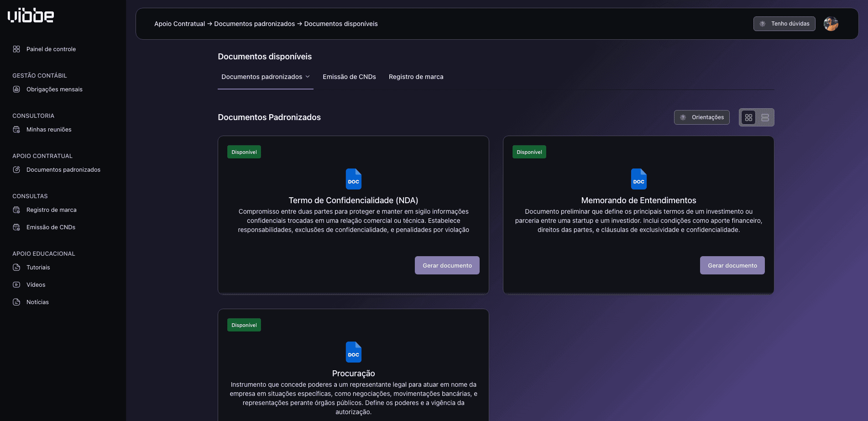
Task: Click the Vibbe logo
Action: pyautogui.click(x=31, y=16)
